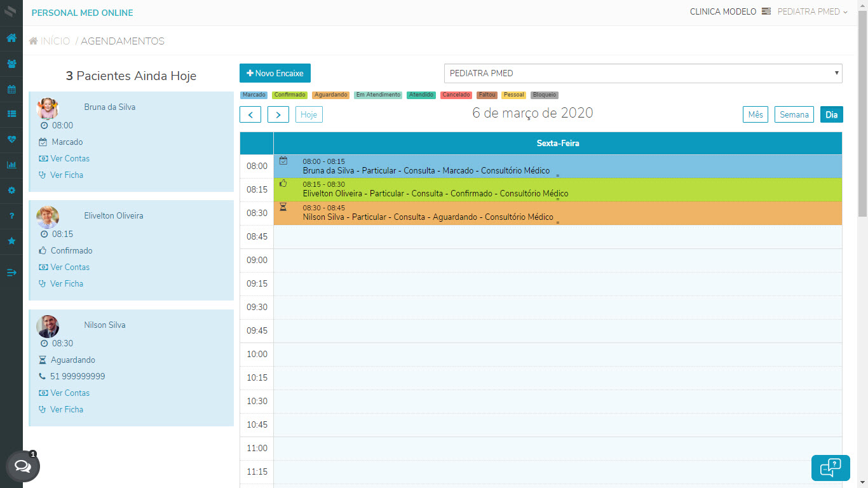This screenshot has height=488, width=868.
Task: Open the calendar icon in left sidebar
Action: tap(11, 89)
